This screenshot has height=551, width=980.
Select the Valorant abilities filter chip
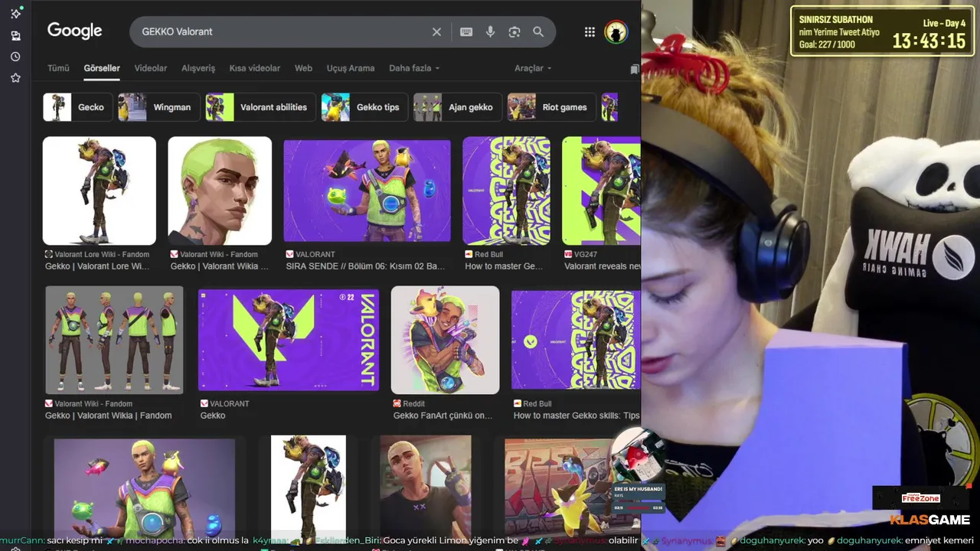point(261,107)
